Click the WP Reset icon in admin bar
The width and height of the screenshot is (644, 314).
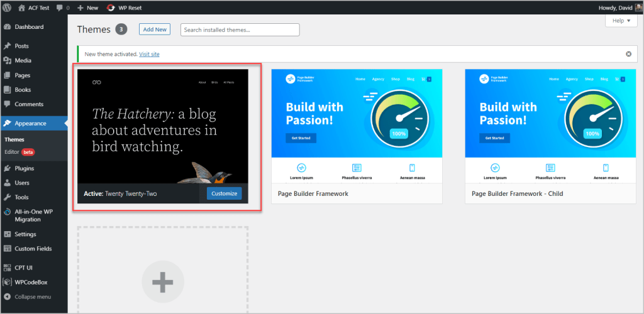click(111, 8)
